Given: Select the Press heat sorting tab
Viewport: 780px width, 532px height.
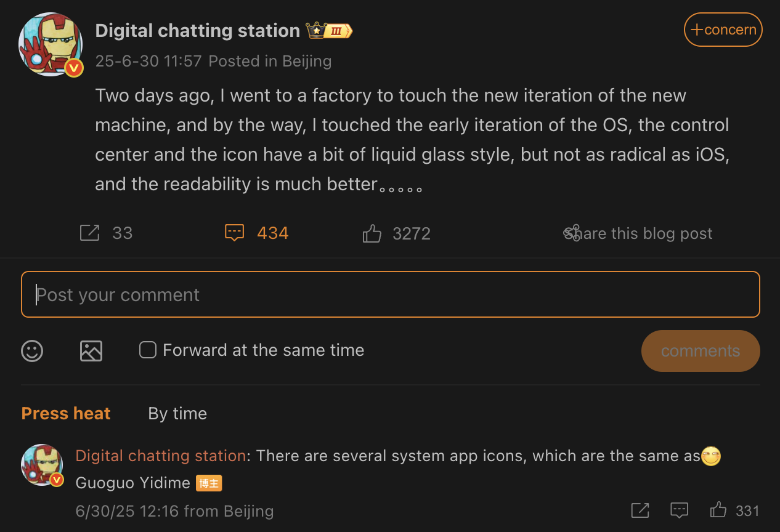Looking at the screenshot, I should pyautogui.click(x=66, y=413).
